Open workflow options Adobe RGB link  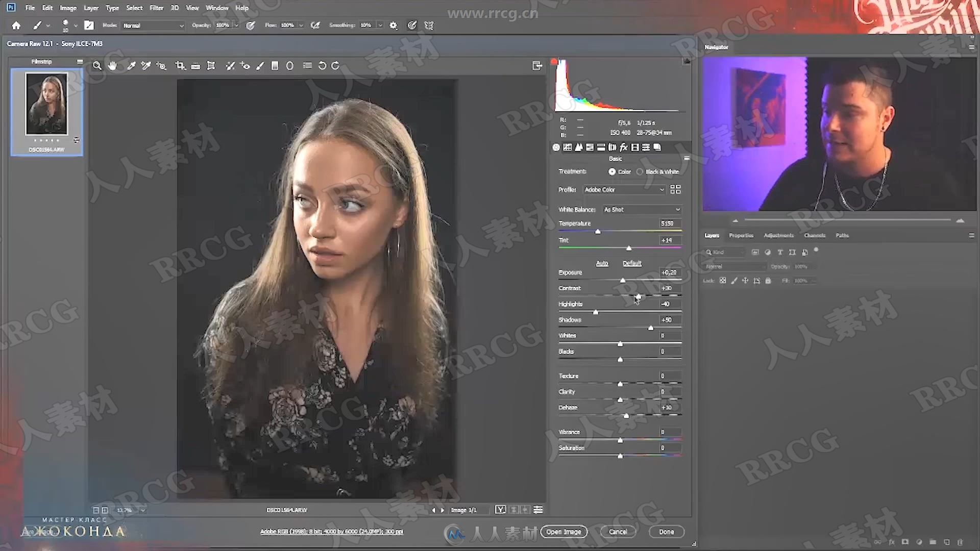click(x=331, y=532)
